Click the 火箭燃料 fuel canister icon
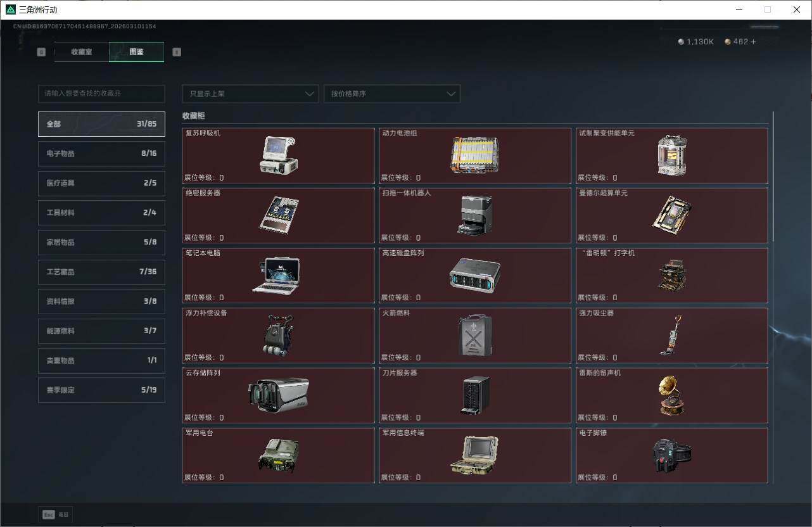812x527 pixels. (474, 334)
